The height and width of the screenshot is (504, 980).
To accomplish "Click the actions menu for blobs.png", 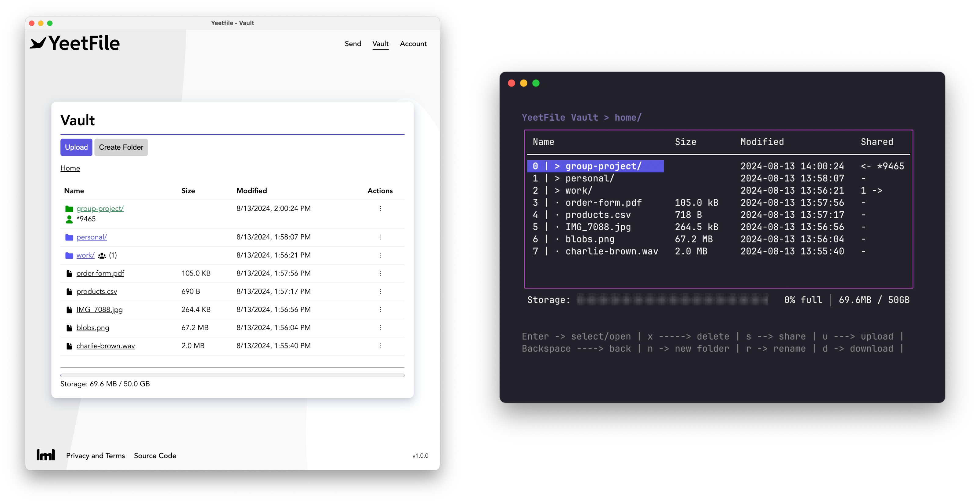I will tap(380, 328).
